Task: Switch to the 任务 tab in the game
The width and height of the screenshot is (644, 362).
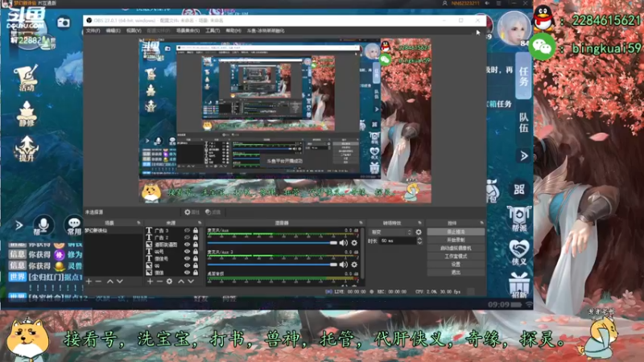Action: pyautogui.click(x=523, y=76)
